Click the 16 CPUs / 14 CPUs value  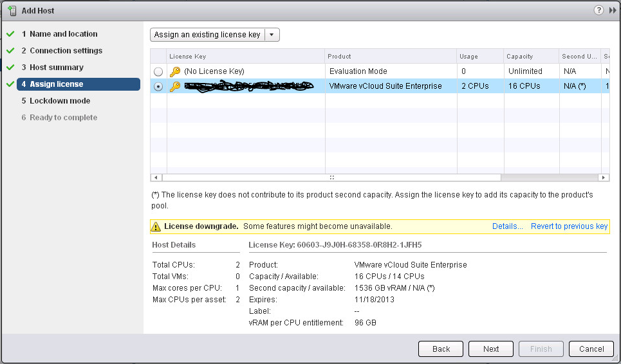(x=389, y=277)
